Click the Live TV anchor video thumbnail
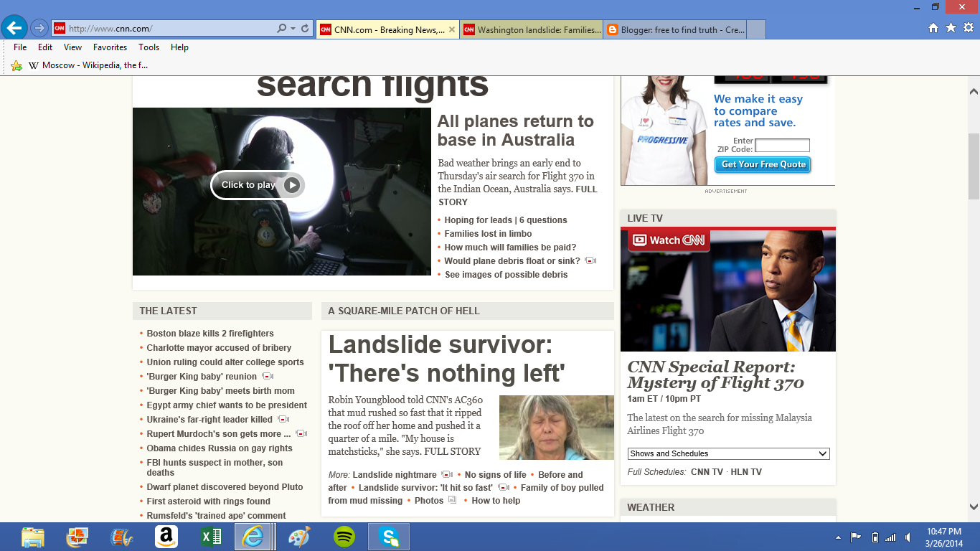Image resolution: width=980 pixels, height=551 pixels. pyautogui.click(x=728, y=291)
